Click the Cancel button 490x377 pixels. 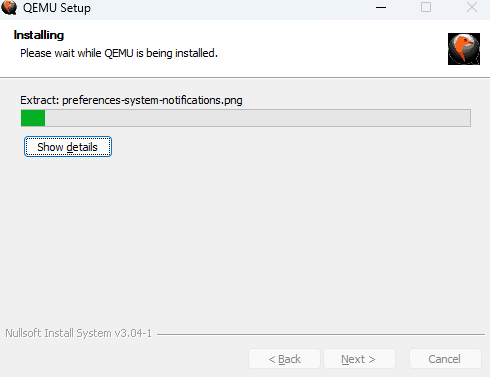(x=445, y=359)
